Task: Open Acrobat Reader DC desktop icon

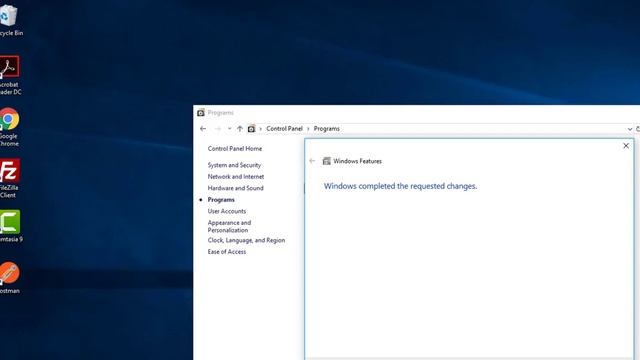Action: 9,76
